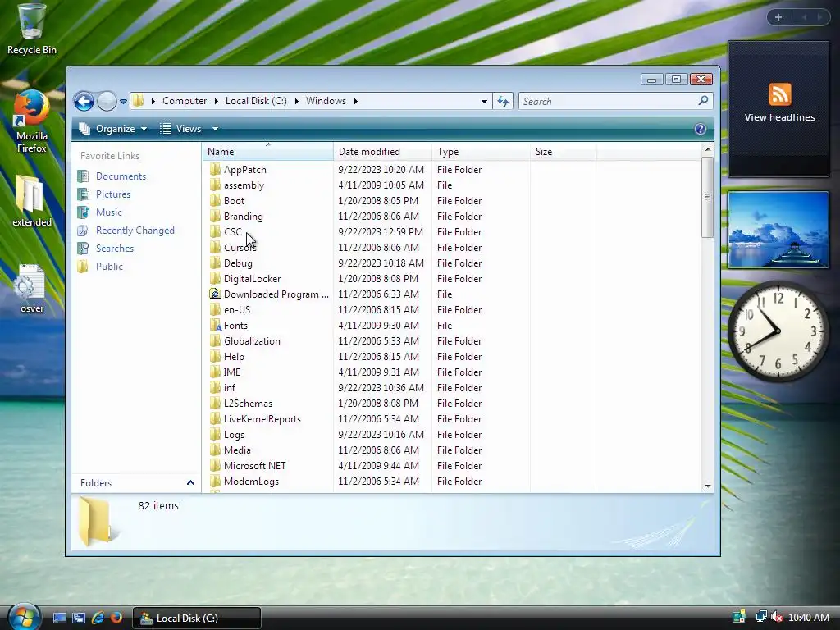Select Computer in the address breadcrumb

pyautogui.click(x=185, y=101)
